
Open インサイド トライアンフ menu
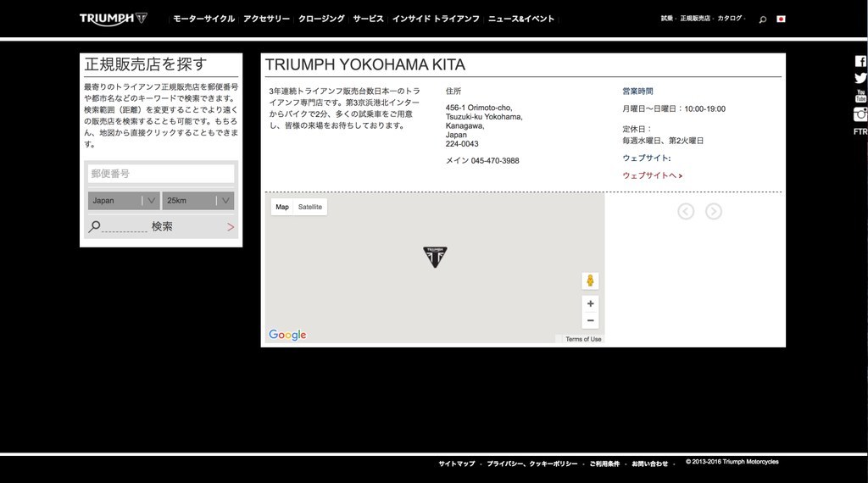[x=436, y=19]
